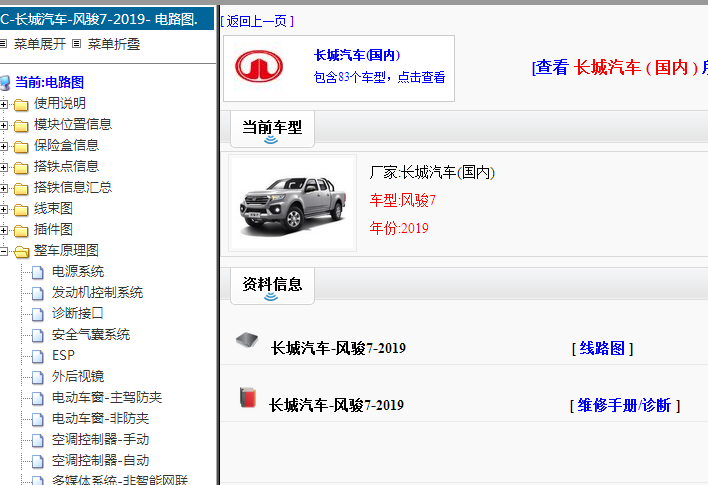Click the 厂家:长城汽车(国内) text
Image resolution: width=708 pixels, height=485 pixels.
pos(432,172)
